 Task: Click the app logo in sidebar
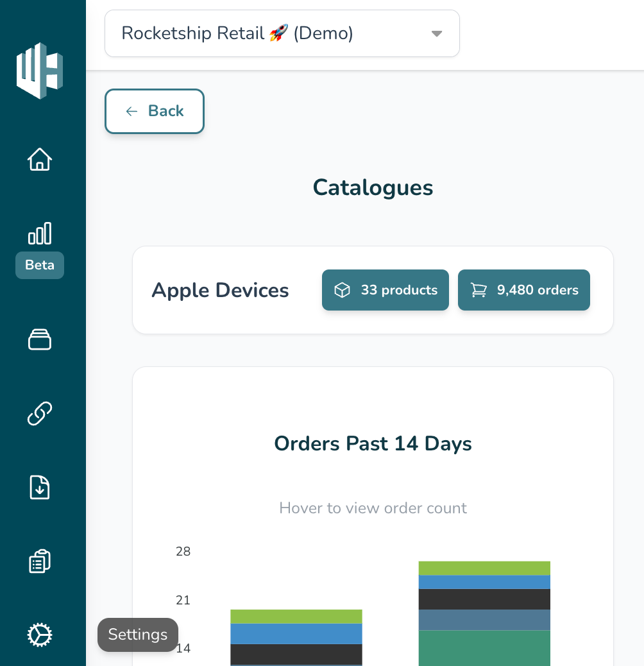coord(40,71)
